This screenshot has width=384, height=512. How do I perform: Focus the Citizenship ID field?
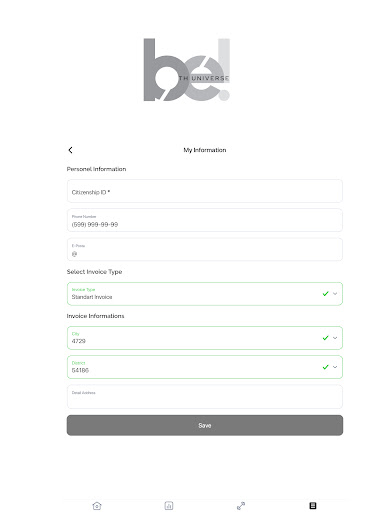tap(205, 191)
